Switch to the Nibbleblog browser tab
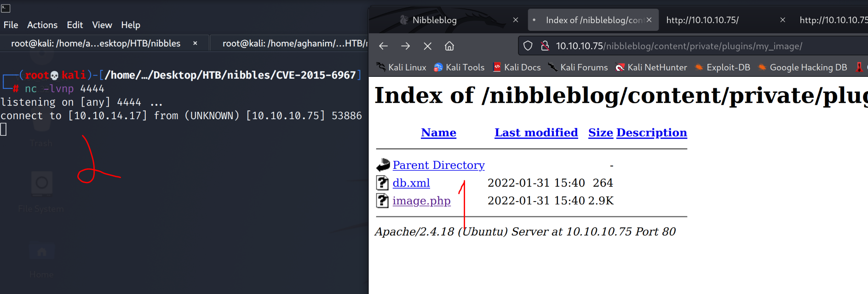 tap(434, 20)
